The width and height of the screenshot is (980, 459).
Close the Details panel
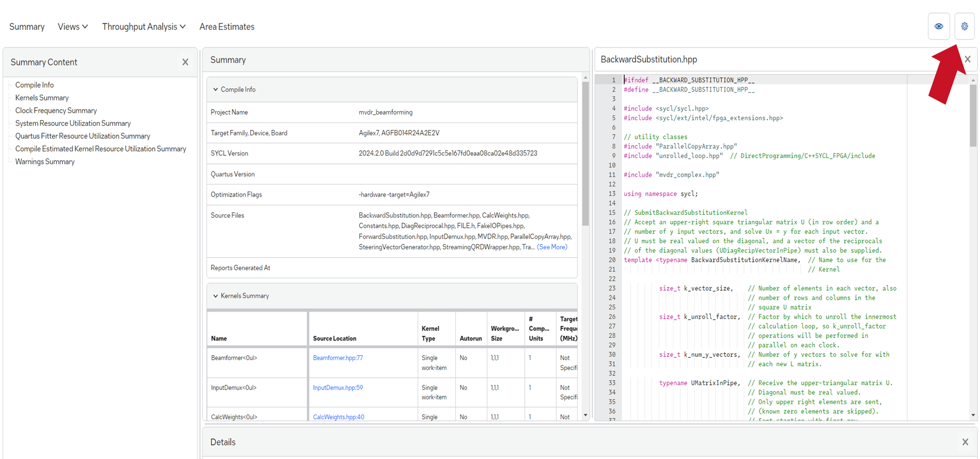(x=965, y=442)
